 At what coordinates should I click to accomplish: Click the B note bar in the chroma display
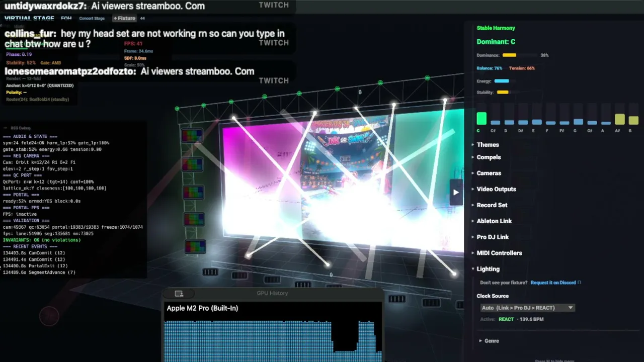click(x=633, y=121)
